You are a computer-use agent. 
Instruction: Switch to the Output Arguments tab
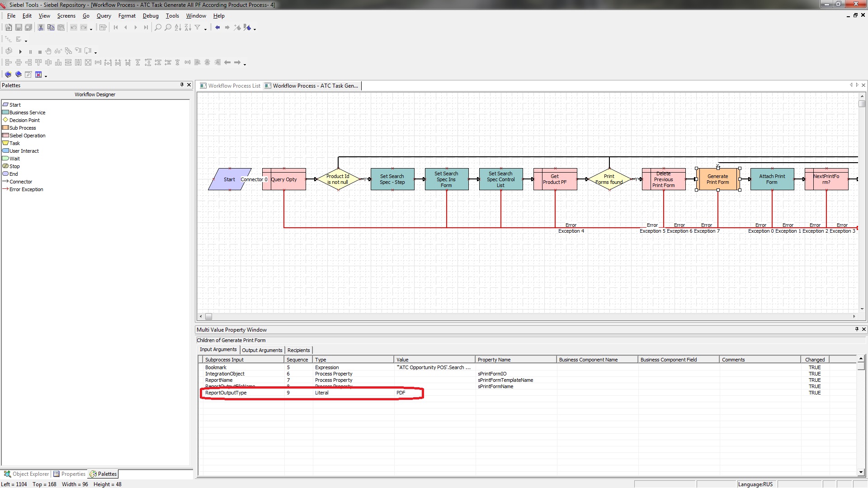(x=262, y=350)
